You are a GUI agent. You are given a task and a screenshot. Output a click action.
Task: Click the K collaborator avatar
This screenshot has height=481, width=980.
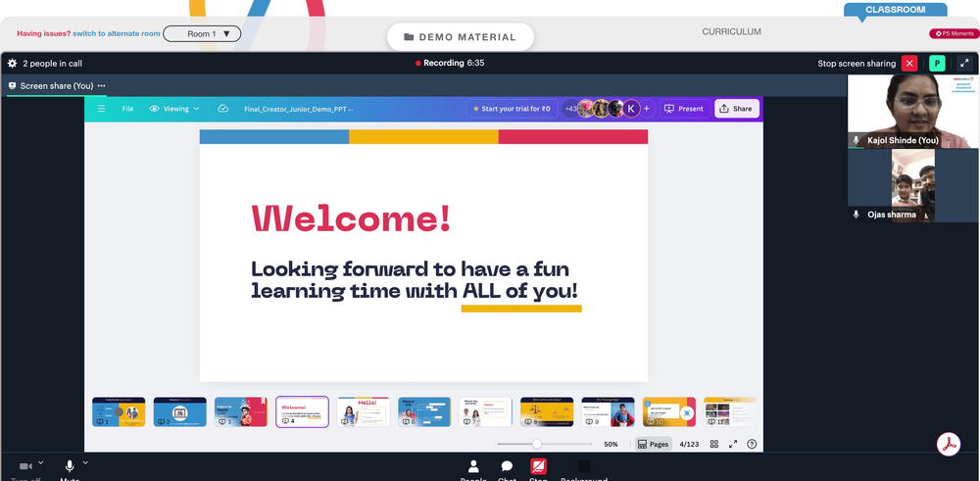coord(631,109)
